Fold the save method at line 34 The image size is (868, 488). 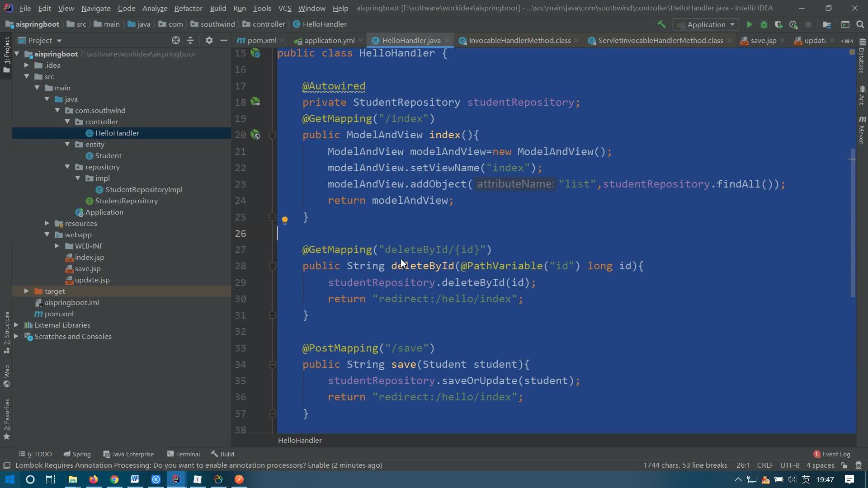click(272, 365)
